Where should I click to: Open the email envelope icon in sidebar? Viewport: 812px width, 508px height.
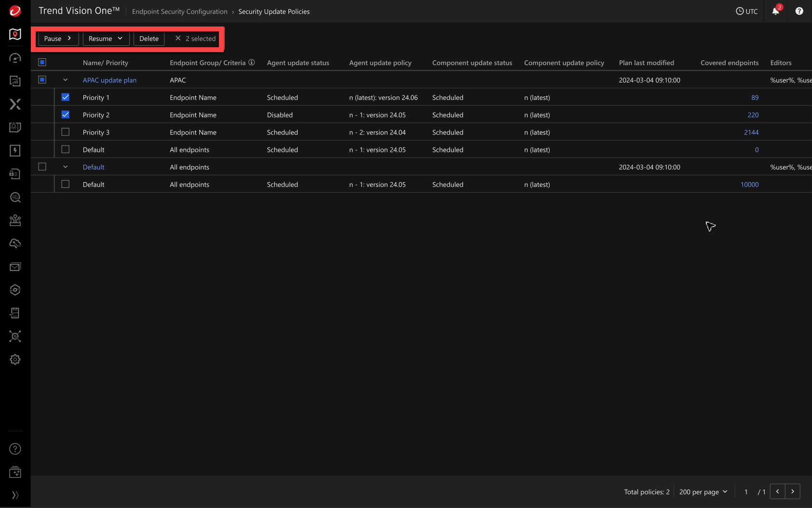15,267
